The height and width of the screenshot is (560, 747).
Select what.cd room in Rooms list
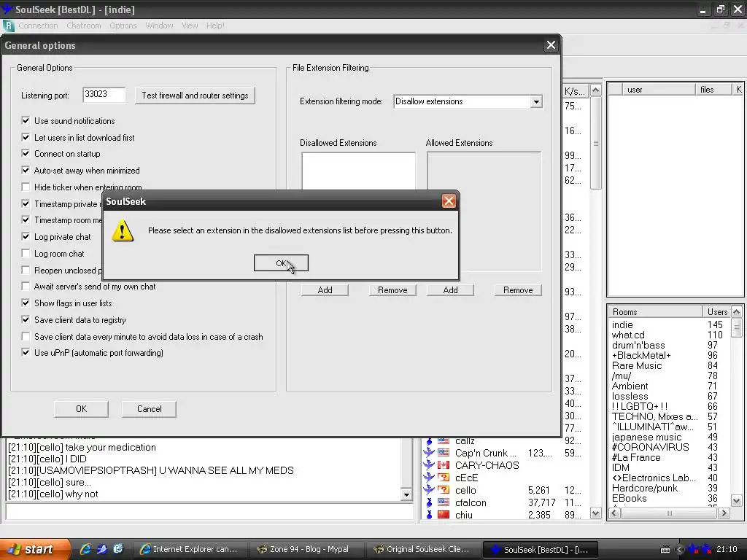click(x=628, y=335)
